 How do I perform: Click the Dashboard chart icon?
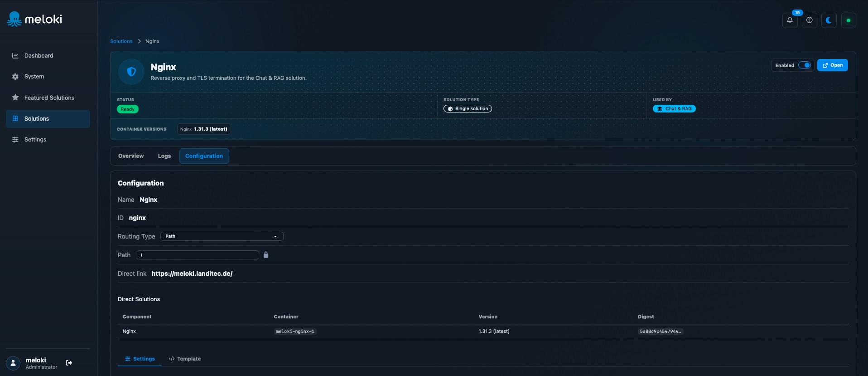(15, 56)
